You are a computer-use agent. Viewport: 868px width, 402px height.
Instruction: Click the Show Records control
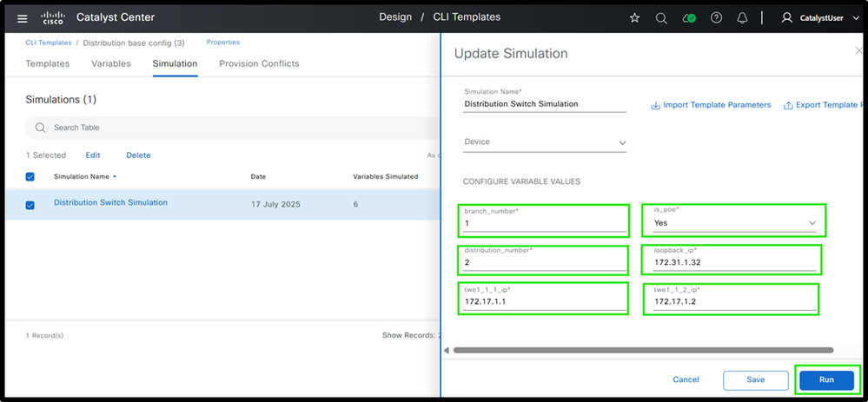click(411, 336)
